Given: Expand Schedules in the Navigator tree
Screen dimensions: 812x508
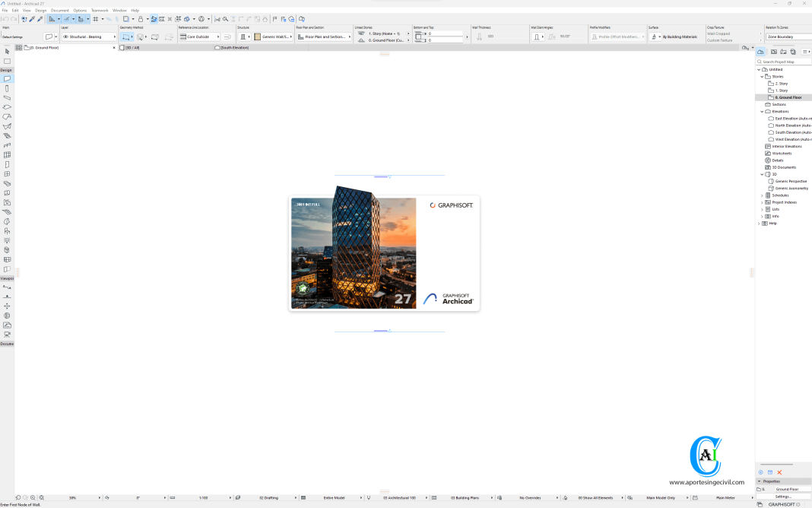Looking at the screenshot, I should [762, 195].
